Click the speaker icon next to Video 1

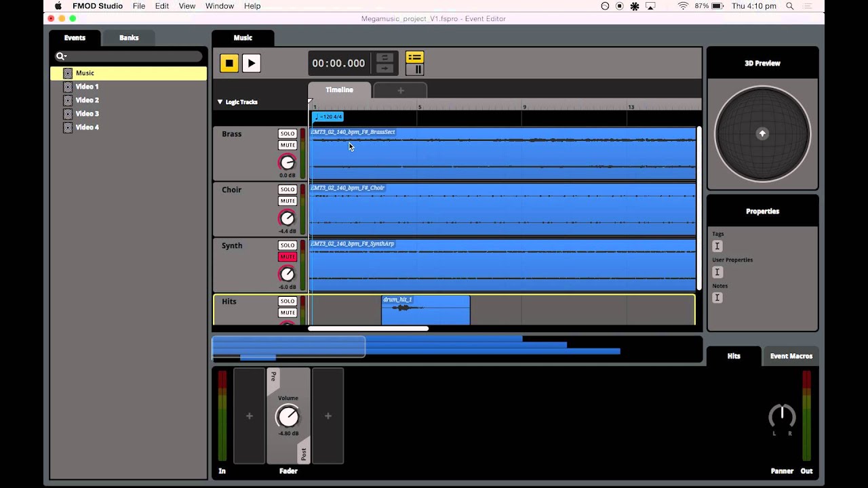pos(68,87)
